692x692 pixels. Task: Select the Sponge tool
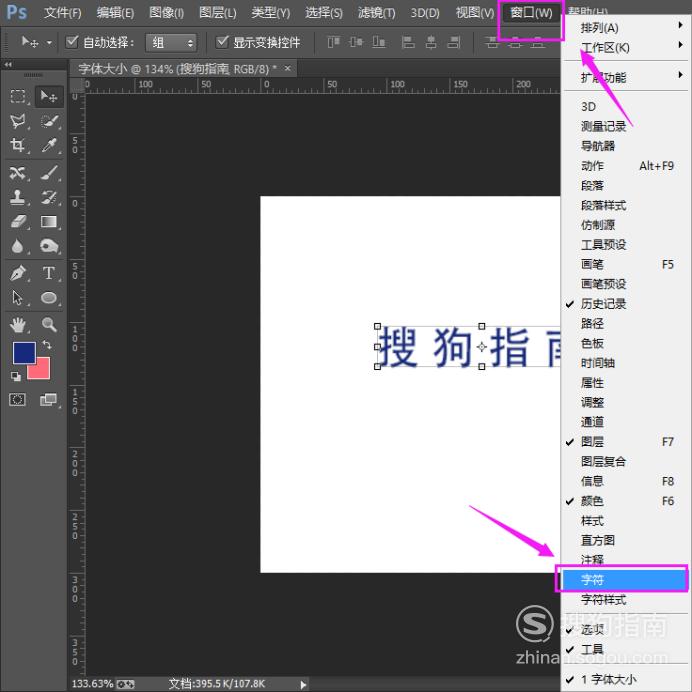point(49,246)
